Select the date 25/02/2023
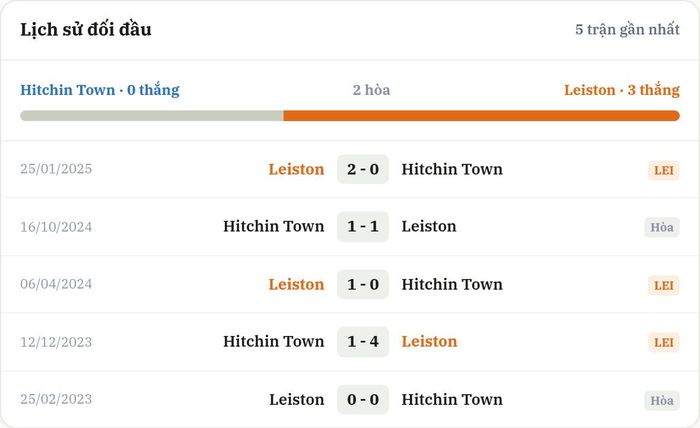Screen dimensions: 700x428 tap(56, 399)
